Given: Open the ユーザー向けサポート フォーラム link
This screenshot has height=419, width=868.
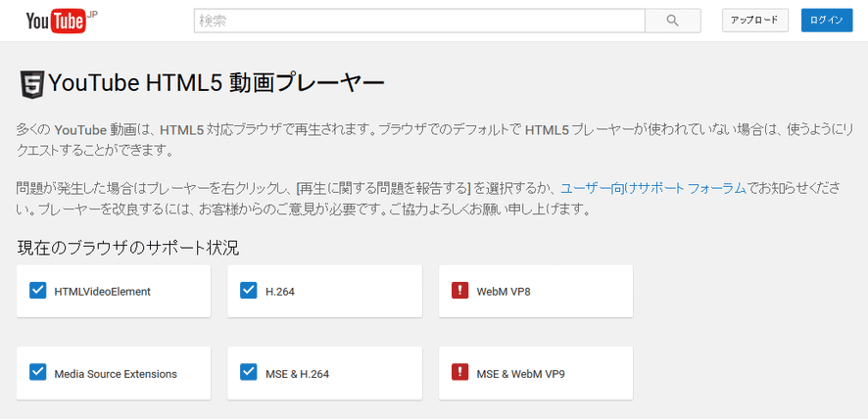Looking at the screenshot, I should point(653,188).
